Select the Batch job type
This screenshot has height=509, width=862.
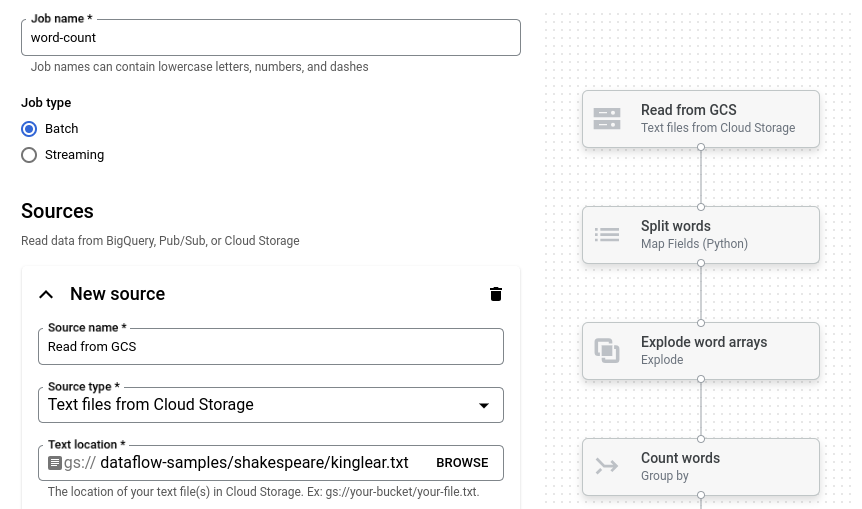click(29, 129)
